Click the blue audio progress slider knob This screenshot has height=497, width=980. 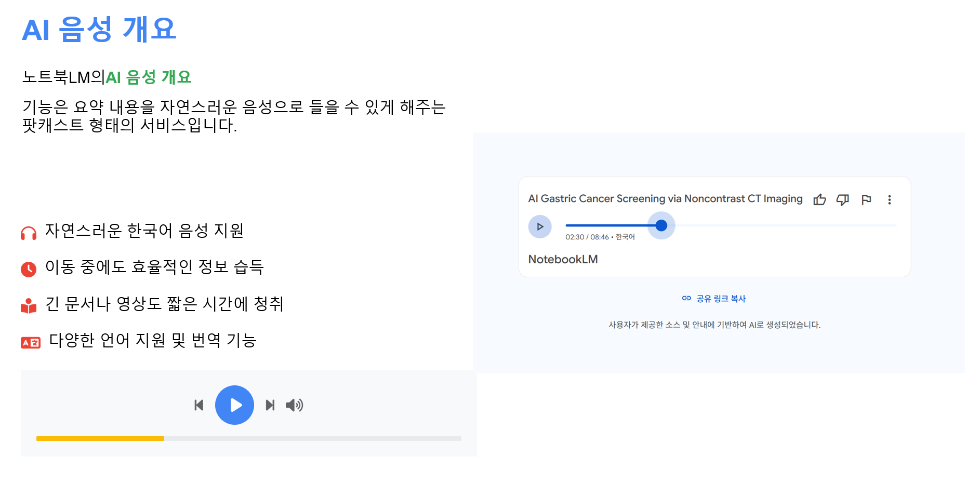click(661, 225)
